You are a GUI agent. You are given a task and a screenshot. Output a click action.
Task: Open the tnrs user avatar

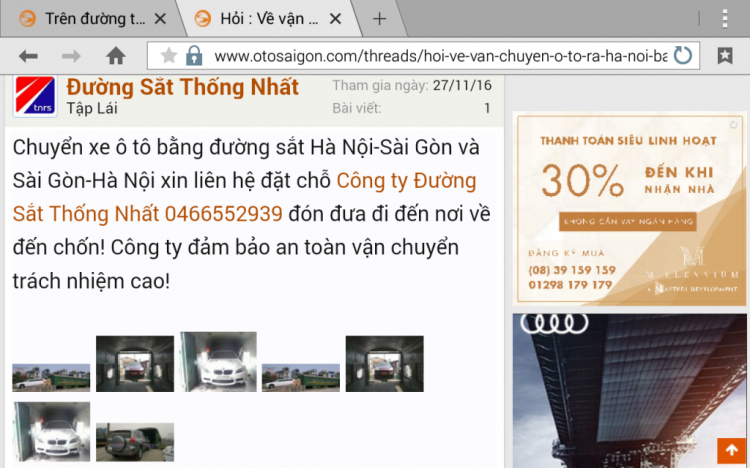(35, 96)
